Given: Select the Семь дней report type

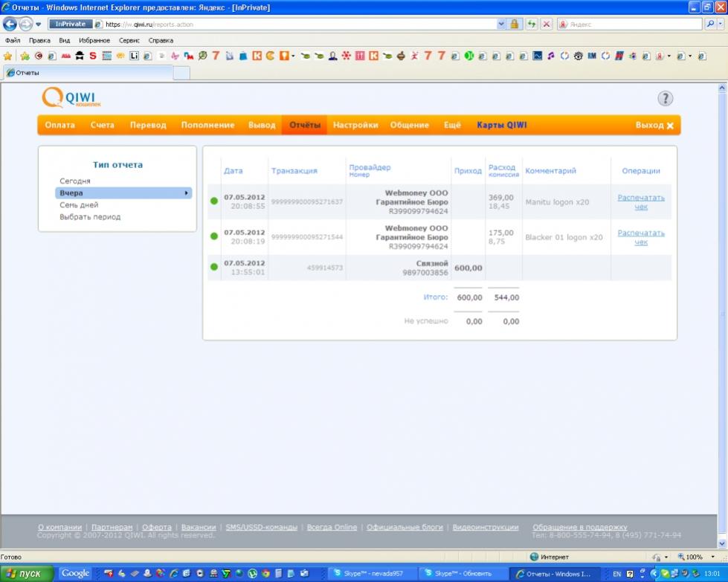Looking at the screenshot, I should click(x=79, y=205).
